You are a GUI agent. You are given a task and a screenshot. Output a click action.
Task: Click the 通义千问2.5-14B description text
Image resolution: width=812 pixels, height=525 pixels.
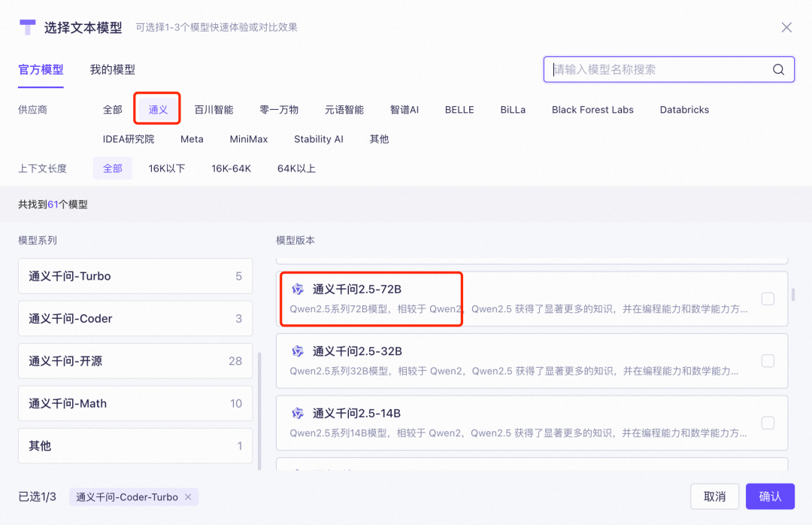(x=518, y=433)
